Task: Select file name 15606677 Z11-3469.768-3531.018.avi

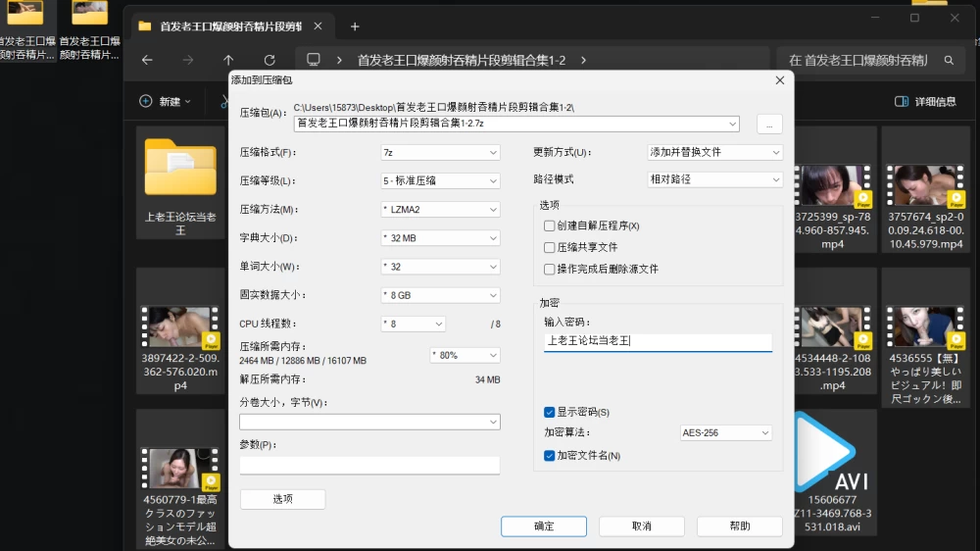Action: (x=833, y=514)
